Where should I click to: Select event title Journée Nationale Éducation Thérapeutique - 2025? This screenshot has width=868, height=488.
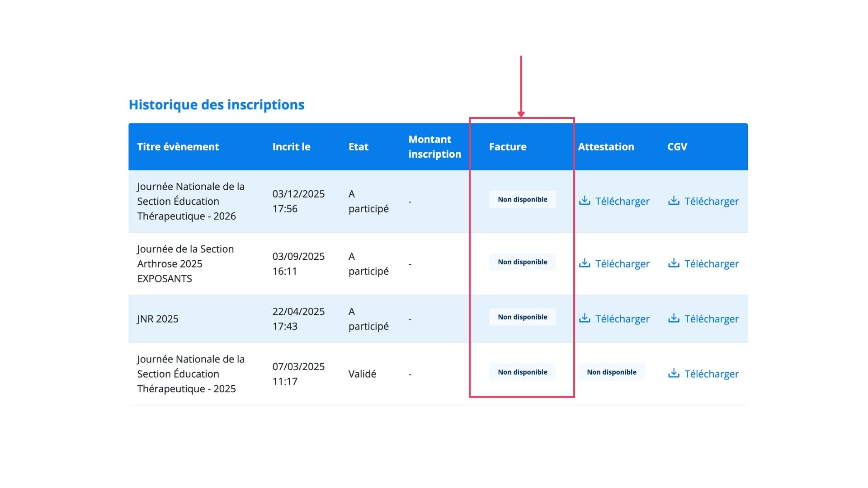(x=191, y=374)
